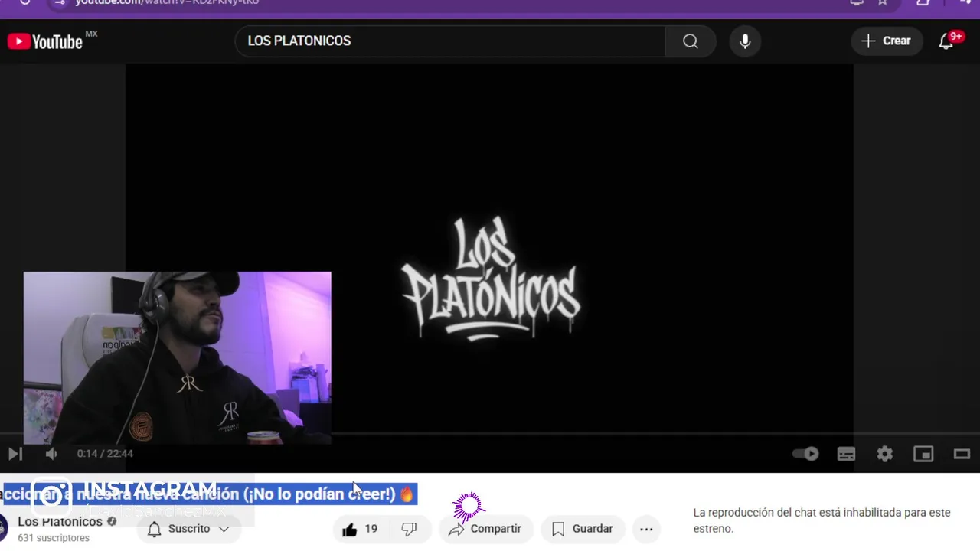Click the browser address bar URL

[x=167, y=2]
